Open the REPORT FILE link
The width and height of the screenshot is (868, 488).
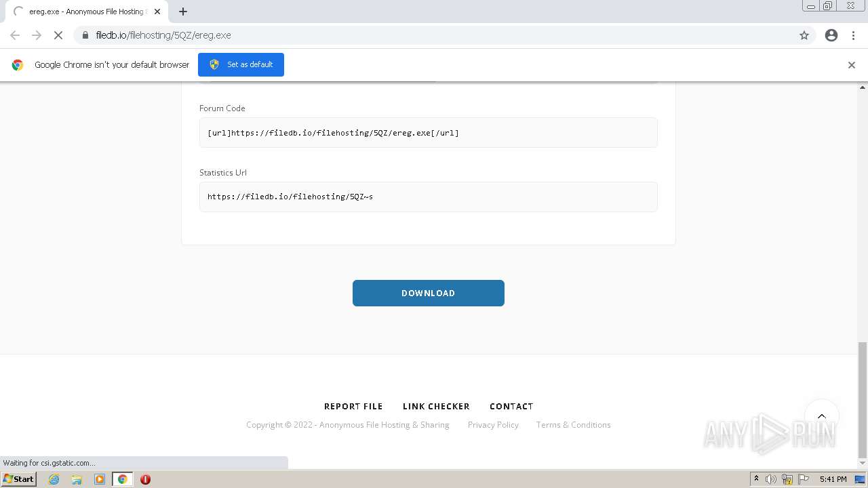click(353, 407)
